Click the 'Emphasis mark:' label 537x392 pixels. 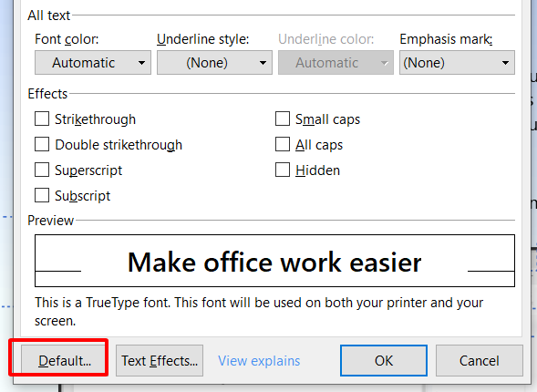click(x=446, y=39)
